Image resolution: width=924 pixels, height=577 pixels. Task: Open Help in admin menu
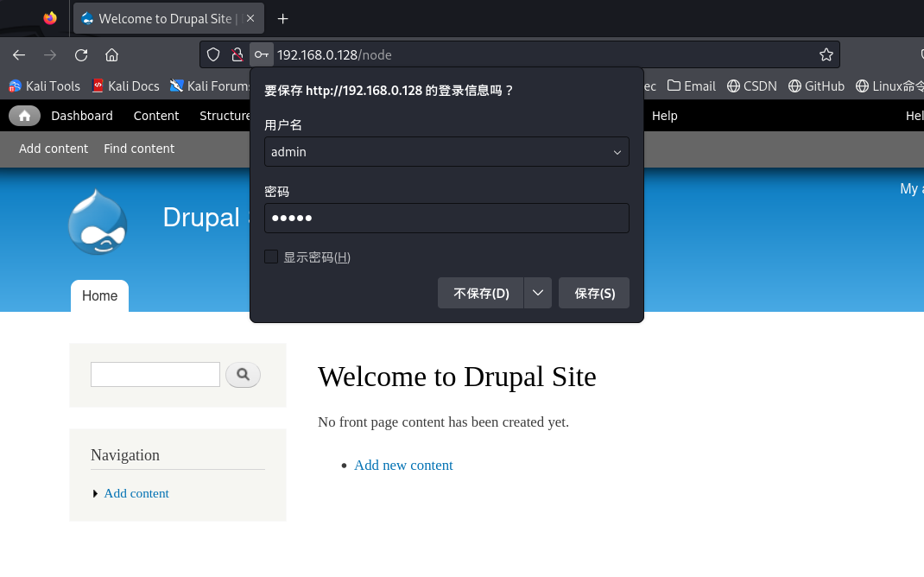(x=665, y=116)
